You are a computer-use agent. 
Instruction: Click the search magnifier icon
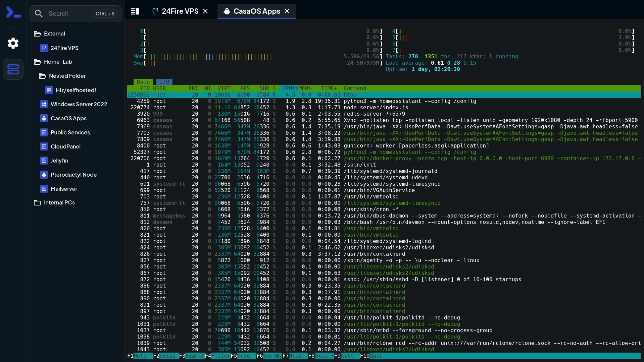tap(39, 13)
